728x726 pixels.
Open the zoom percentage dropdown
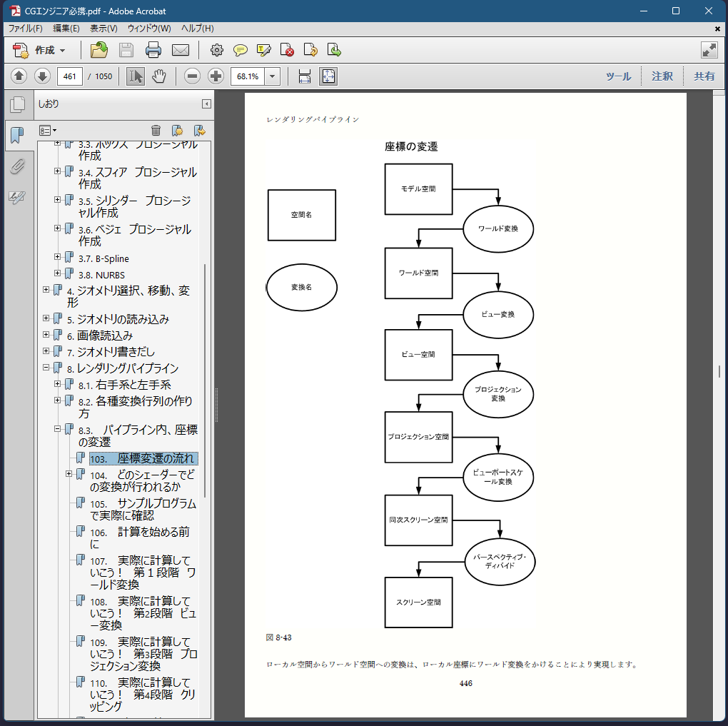(x=273, y=76)
